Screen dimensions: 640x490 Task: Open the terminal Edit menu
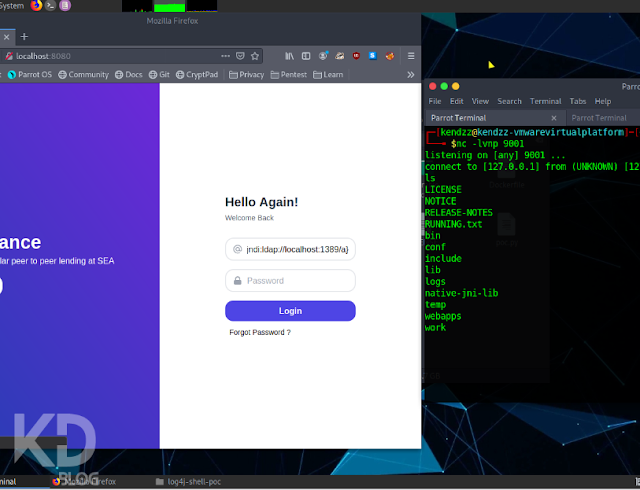456,101
